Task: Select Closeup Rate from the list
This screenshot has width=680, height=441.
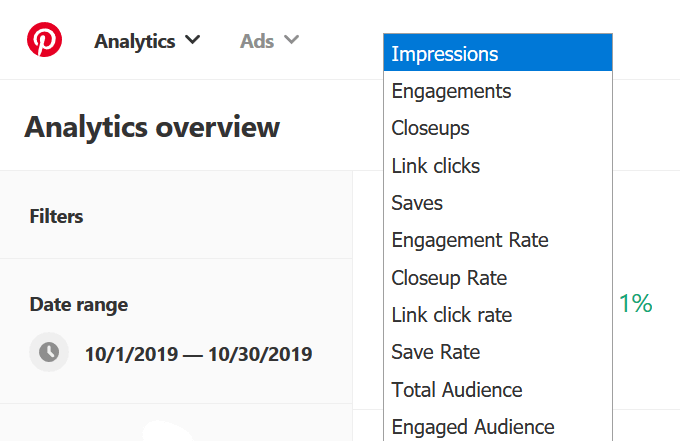Action: point(497,278)
